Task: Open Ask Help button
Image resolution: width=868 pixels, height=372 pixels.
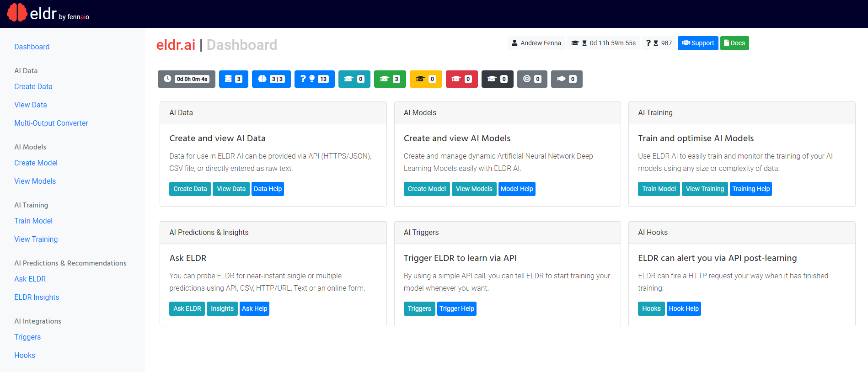Action: (x=254, y=308)
